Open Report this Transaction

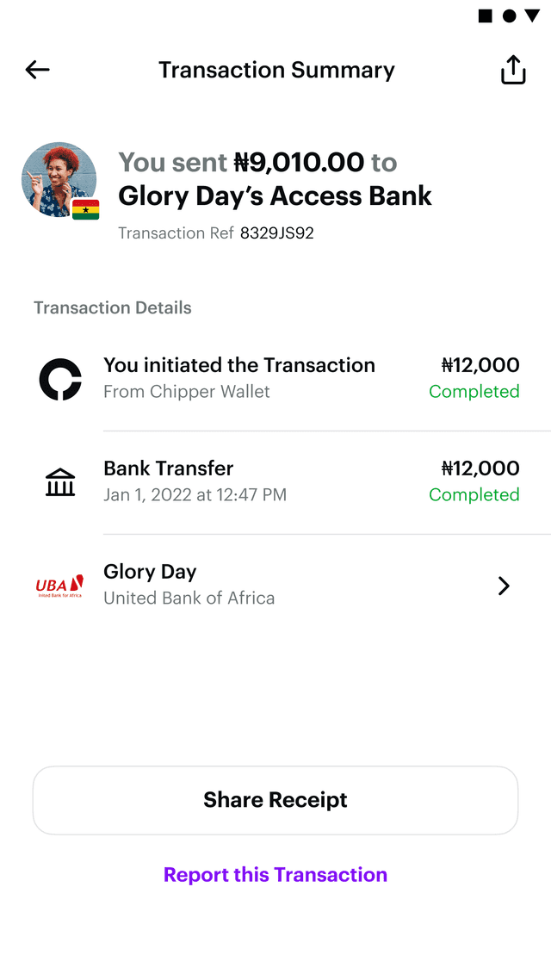(x=275, y=874)
